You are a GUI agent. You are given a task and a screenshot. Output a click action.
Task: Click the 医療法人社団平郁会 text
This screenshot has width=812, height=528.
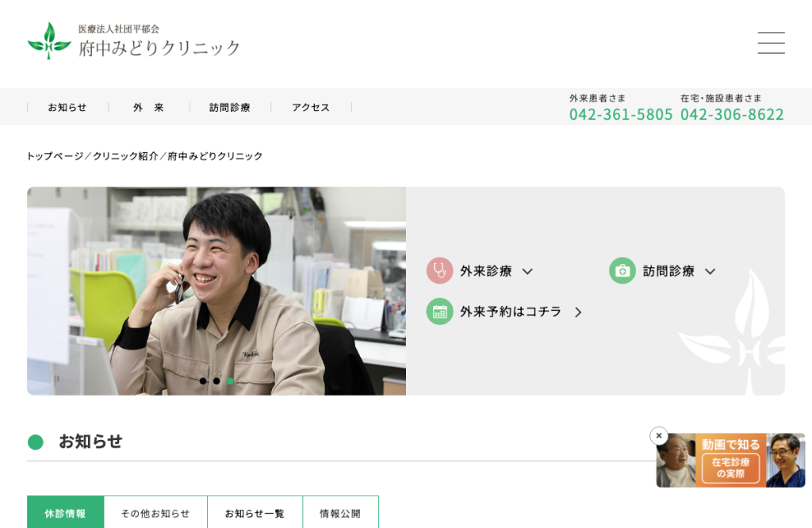[119, 29]
